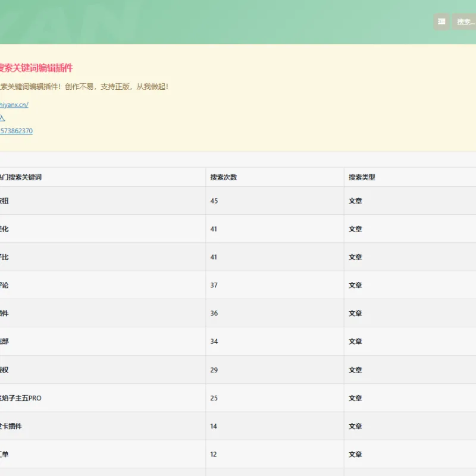Select the search count 29 cell
The image size is (476, 476).
pos(275,369)
